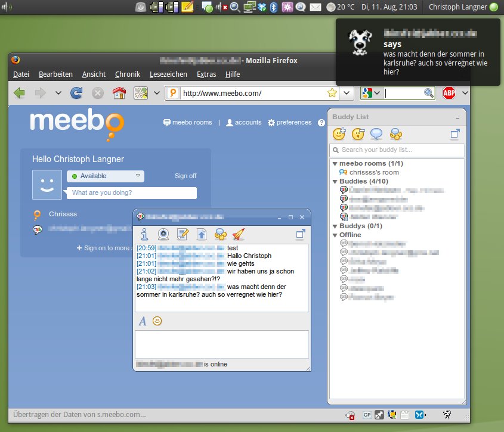Open the Adblock Plus dropdown arrow
The image size is (504, 432).
tap(465, 93)
